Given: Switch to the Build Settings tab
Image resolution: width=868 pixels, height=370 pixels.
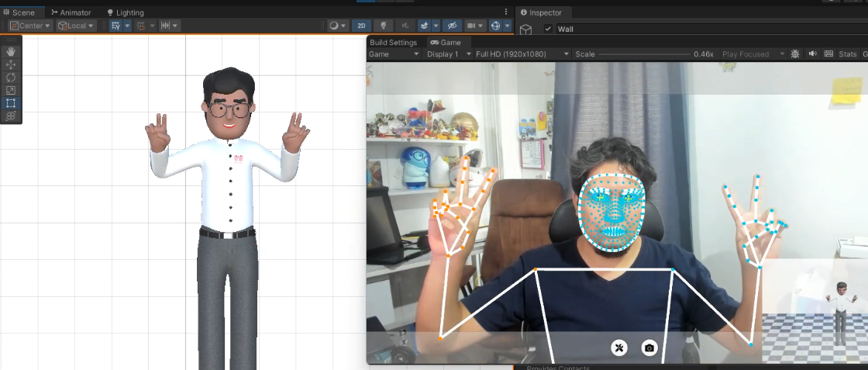Looking at the screenshot, I should point(393,43).
